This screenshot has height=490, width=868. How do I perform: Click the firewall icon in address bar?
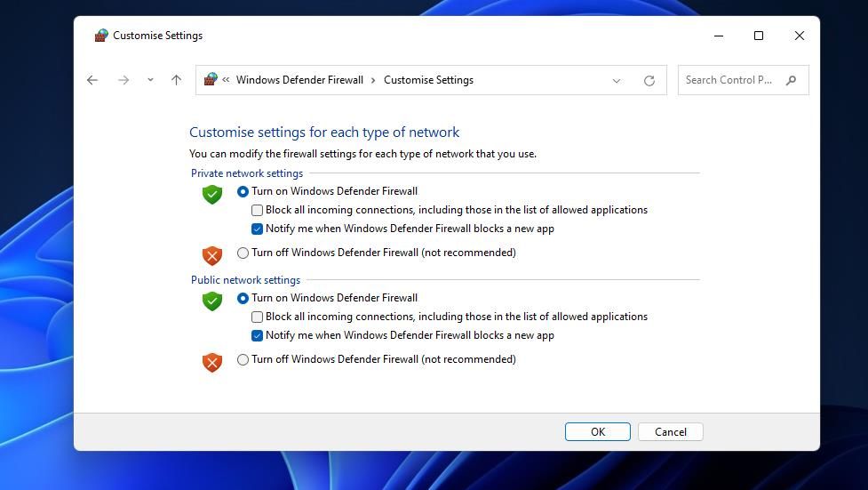211,79
